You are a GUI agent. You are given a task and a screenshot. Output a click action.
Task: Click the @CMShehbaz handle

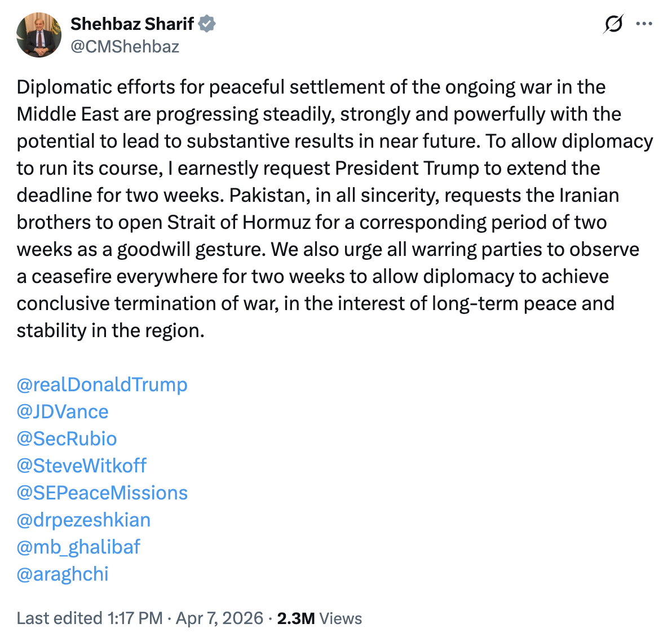point(125,47)
